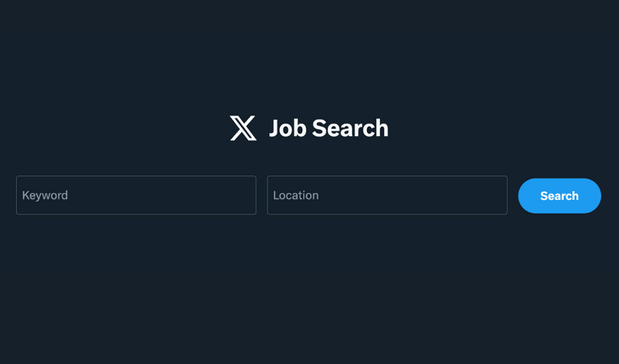Click the Job Search heading text
Image resolution: width=619 pixels, height=364 pixels.
328,128
